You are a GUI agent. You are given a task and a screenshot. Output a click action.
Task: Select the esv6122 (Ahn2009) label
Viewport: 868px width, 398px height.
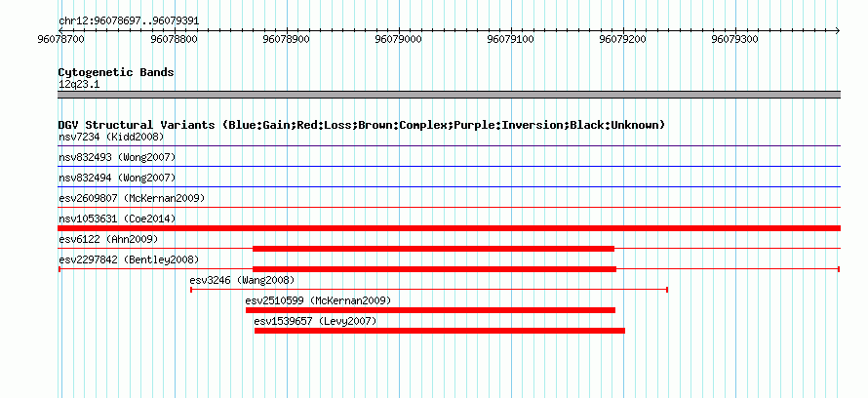[108, 239]
